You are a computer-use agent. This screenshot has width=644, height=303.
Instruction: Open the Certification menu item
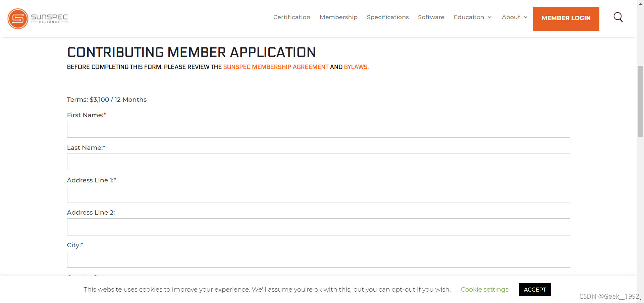[291, 17]
